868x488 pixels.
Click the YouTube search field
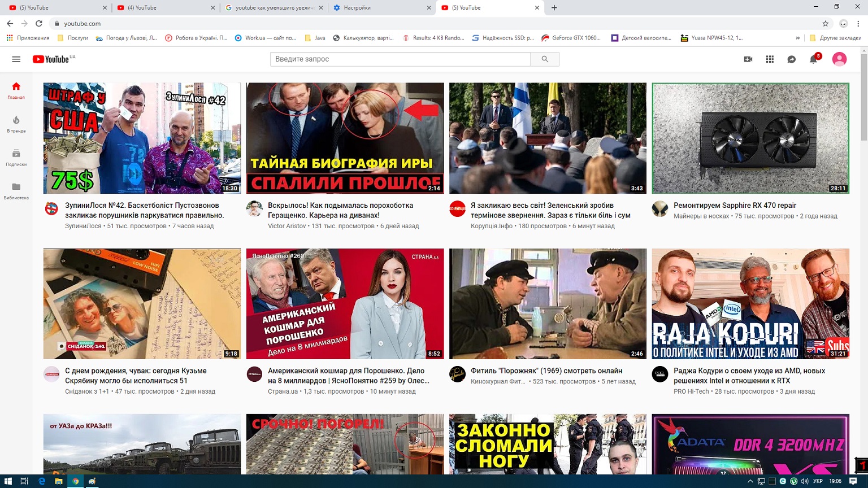point(400,59)
